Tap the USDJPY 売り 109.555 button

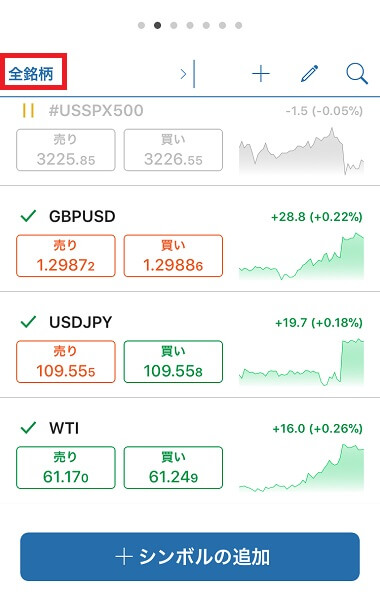point(66,361)
